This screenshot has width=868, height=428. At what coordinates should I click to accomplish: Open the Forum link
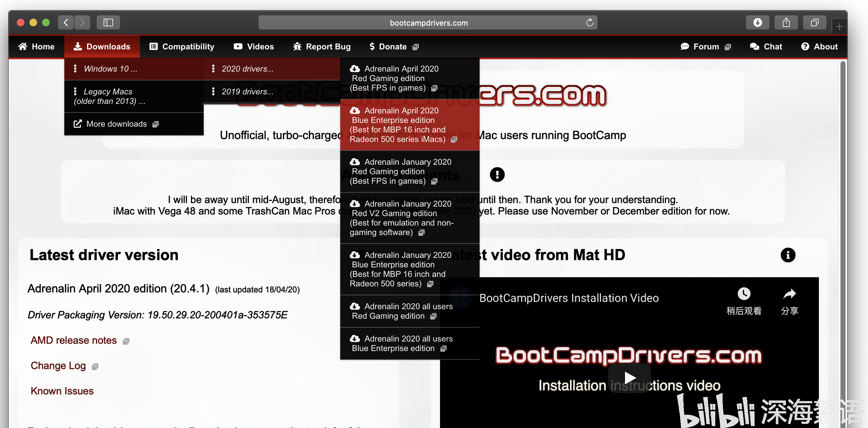tap(705, 47)
